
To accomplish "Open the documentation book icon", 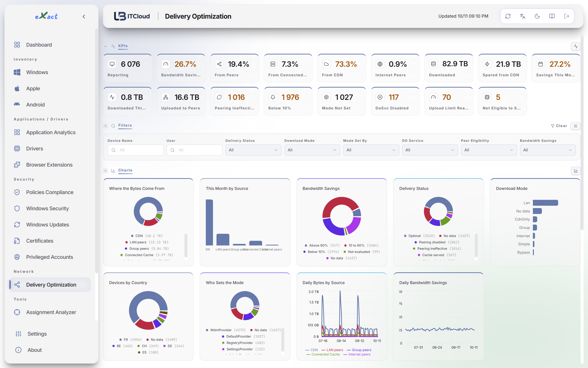I will coord(552,16).
